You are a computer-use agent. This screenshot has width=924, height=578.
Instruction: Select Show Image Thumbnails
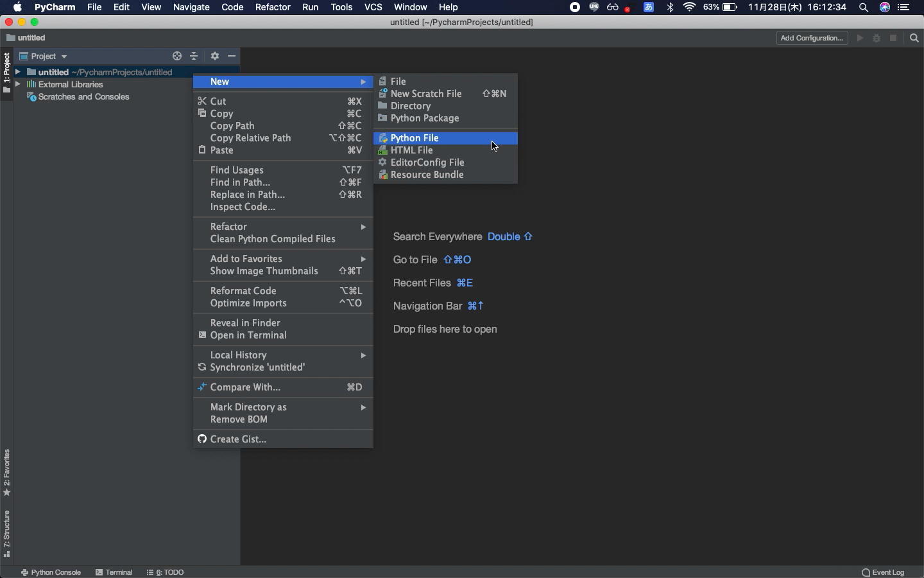(283, 271)
